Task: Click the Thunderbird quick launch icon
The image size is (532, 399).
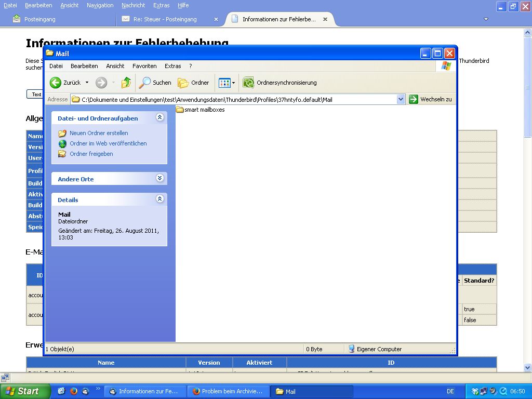Action: click(x=85, y=391)
